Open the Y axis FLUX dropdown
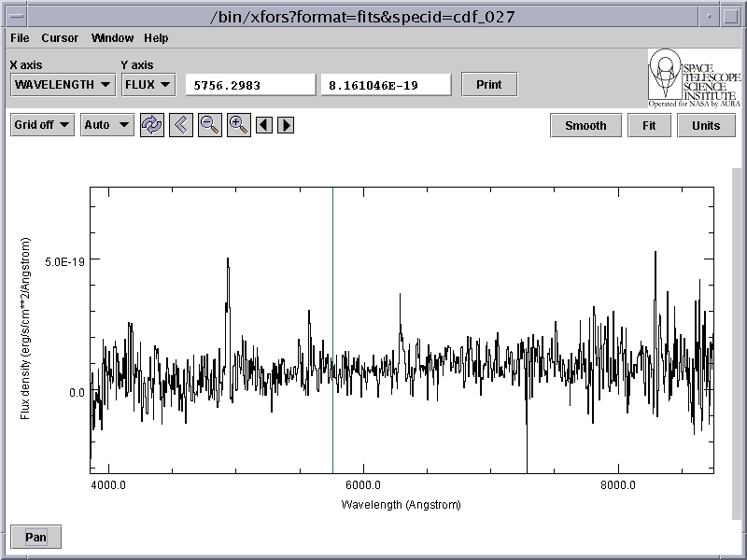The image size is (747, 560). tap(148, 85)
